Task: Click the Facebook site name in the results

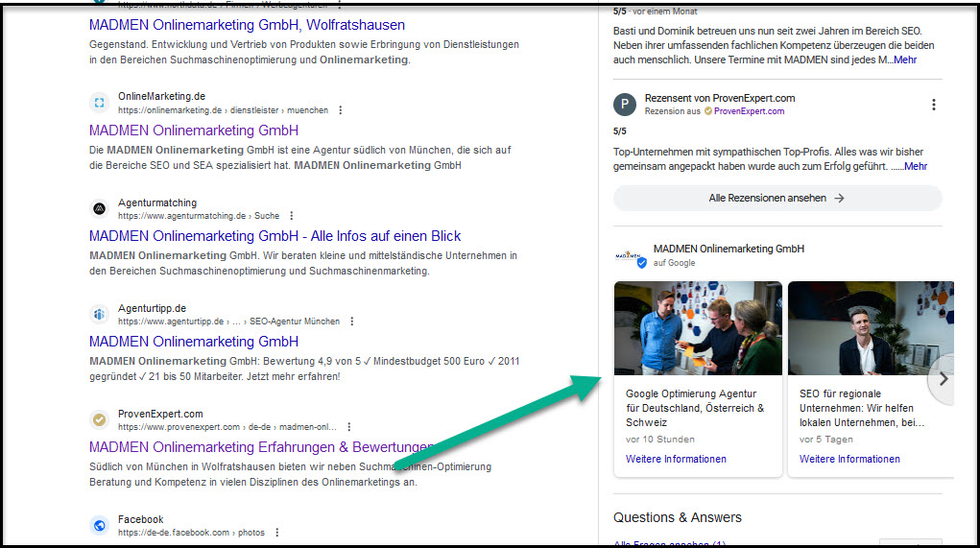Action: pyautogui.click(x=141, y=519)
